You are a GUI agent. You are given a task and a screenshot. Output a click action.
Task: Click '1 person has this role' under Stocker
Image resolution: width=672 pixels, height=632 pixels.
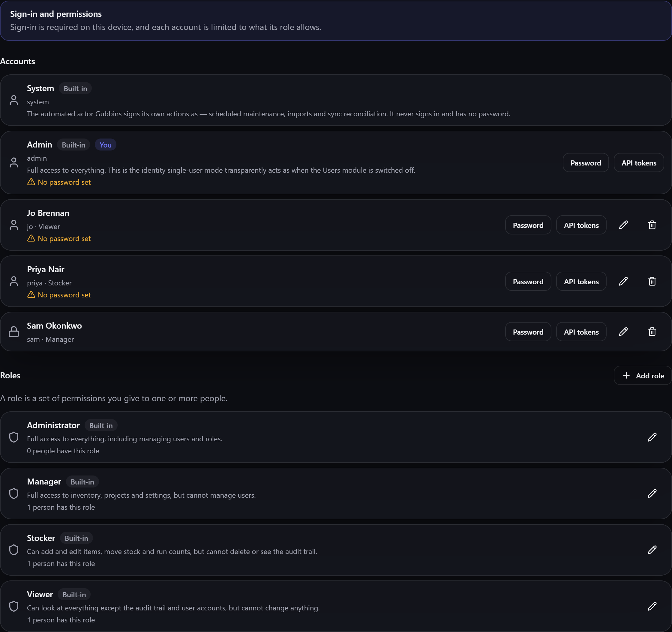click(61, 564)
